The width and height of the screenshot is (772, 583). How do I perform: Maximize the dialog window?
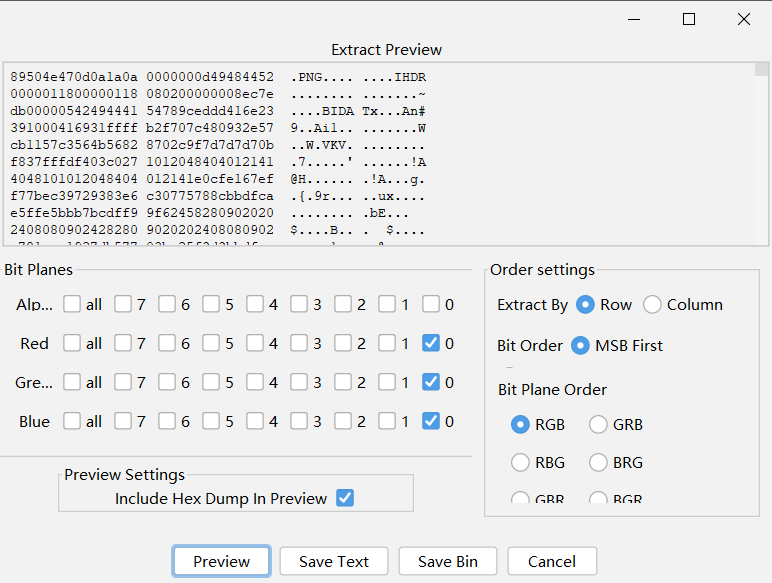point(689,19)
